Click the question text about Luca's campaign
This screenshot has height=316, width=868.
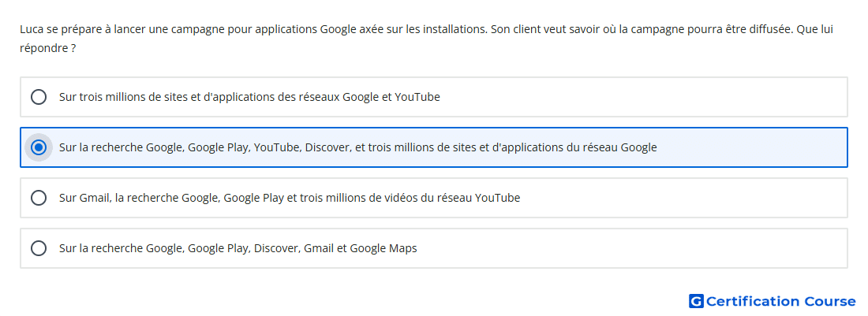[426, 39]
